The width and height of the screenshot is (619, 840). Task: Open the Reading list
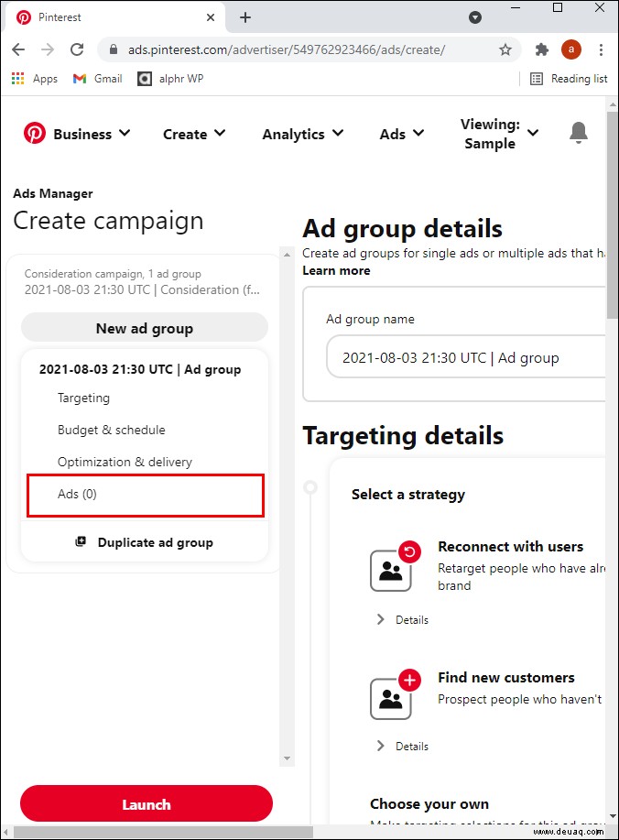(x=569, y=79)
